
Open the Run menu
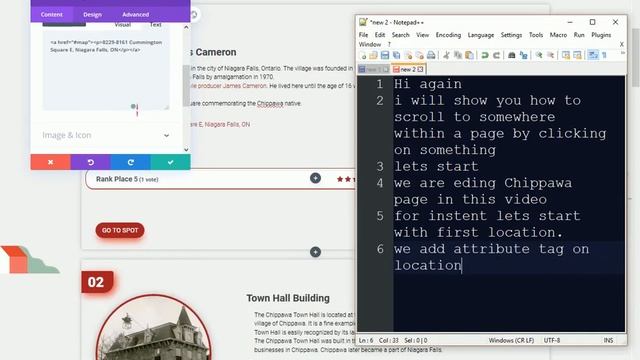coord(579,35)
